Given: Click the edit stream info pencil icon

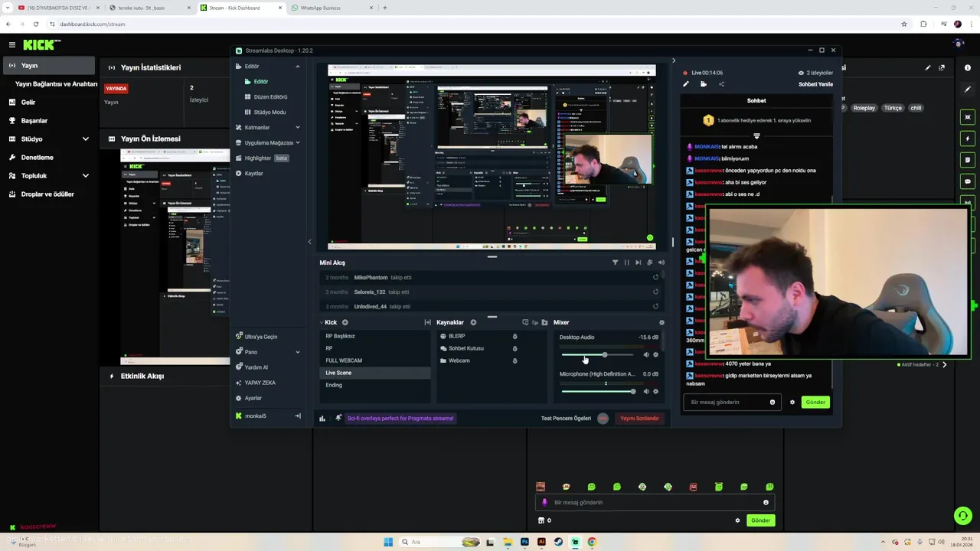Looking at the screenshot, I should [x=686, y=84].
